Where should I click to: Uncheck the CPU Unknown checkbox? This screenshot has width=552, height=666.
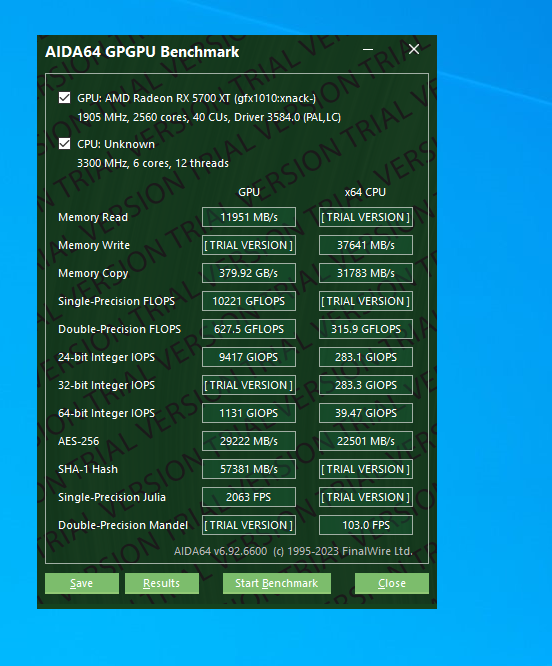pos(65,144)
